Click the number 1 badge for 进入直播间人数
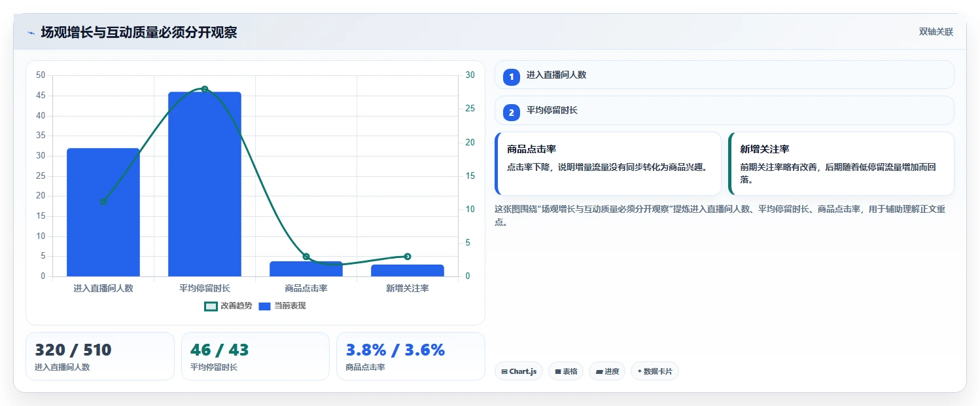This screenshot has width=980, height=406. (x=512, y=77)
